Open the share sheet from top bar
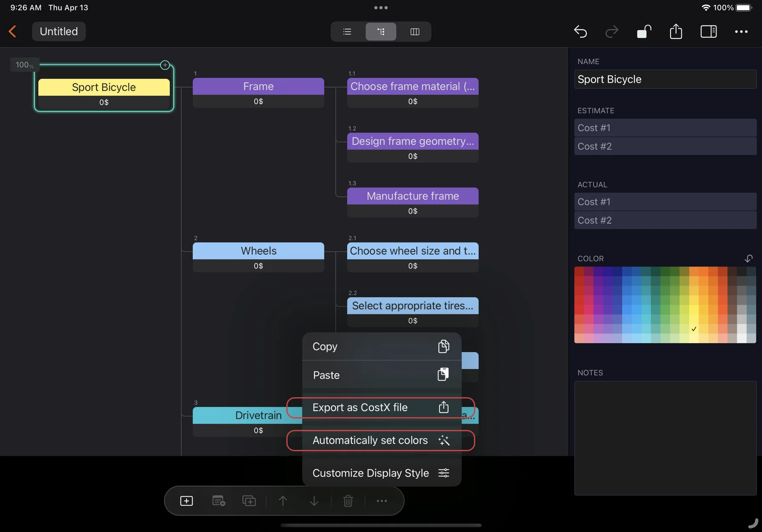Image resolution: width=762 pixels, height=532 pixels. pyautogui.click(x=676, y=31)
